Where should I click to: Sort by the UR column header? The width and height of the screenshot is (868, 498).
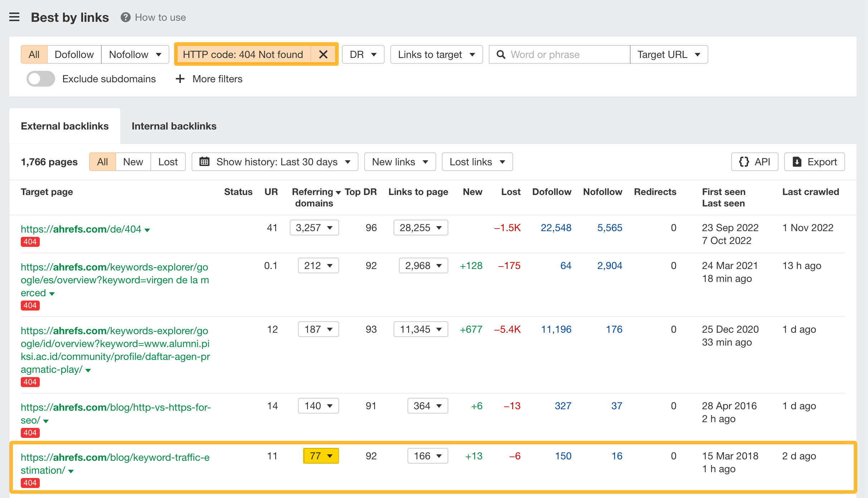[x=271, y=192]
